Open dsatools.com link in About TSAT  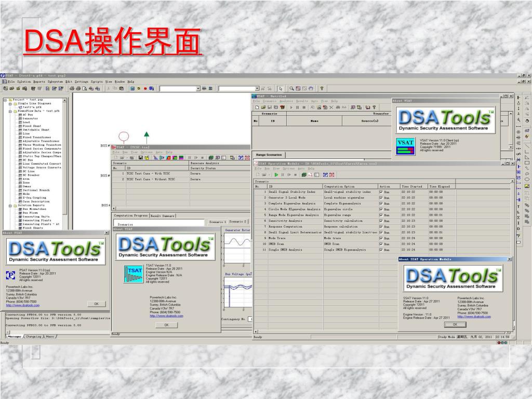166,316
